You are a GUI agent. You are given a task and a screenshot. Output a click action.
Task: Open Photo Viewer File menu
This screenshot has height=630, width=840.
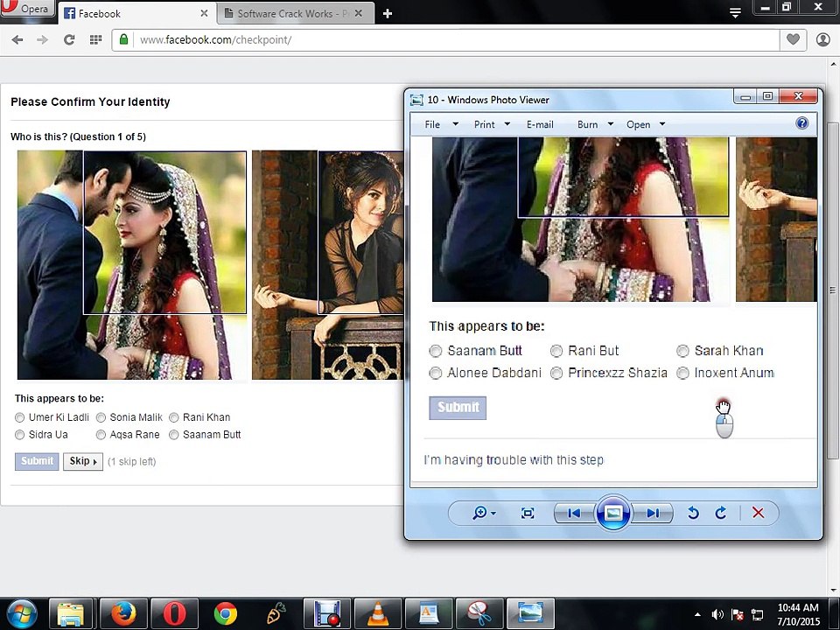coord(441,124)
